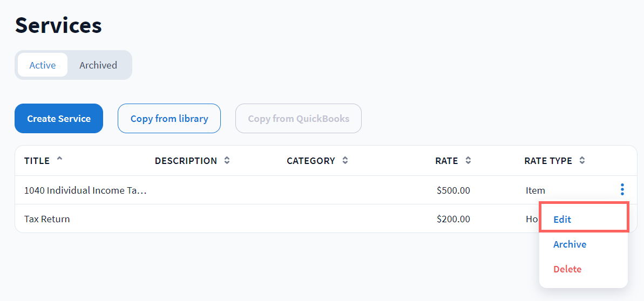Click the three-dot menu on 1040 row

pyautogui.click(x=622, y=189)
